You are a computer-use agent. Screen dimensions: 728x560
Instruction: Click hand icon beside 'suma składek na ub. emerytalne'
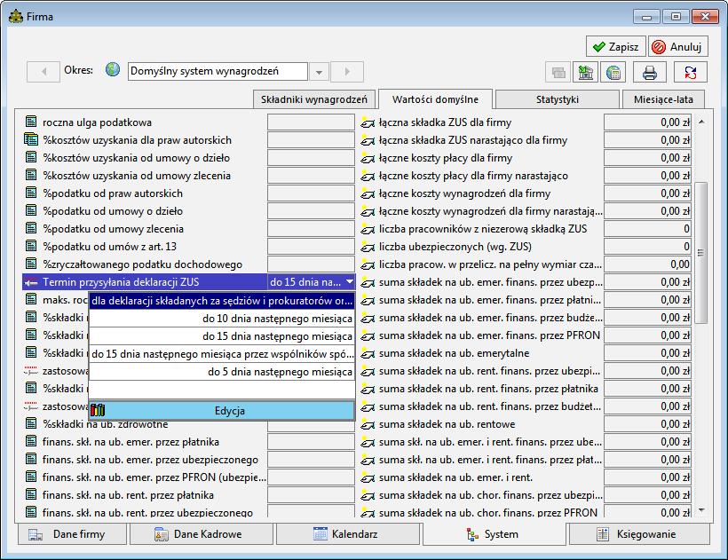[368, 353]
